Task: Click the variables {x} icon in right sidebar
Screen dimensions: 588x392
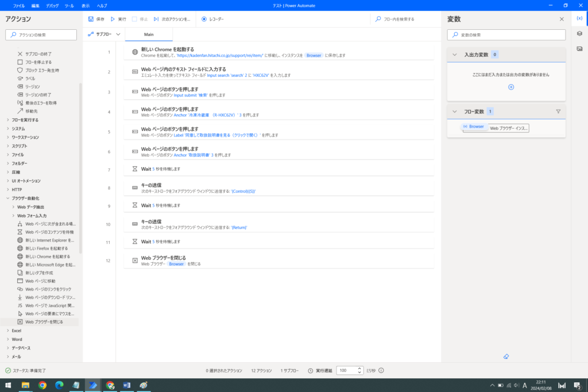Action: 579,19
